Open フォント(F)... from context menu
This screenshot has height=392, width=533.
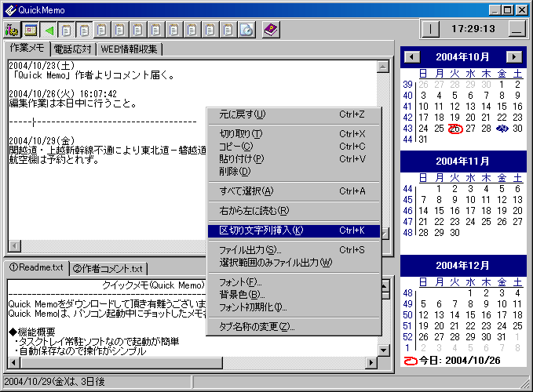[x=294, y=282]
